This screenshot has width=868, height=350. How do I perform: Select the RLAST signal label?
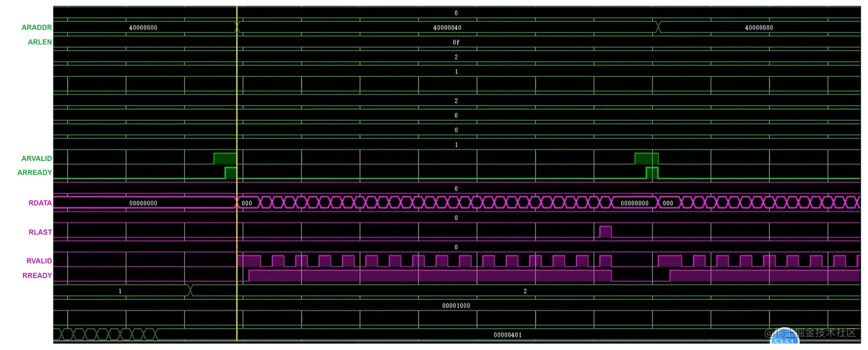point(40,232)
